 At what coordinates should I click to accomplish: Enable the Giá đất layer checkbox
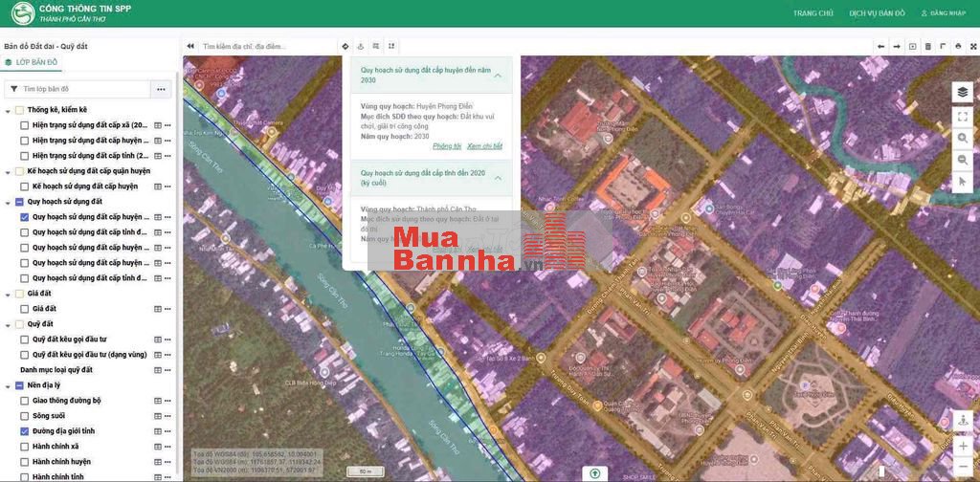[x=25, y=309]
